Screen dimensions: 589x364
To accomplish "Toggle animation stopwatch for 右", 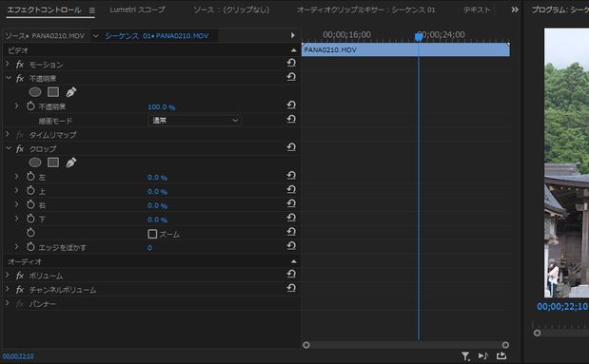I will [x=30, y=204].
